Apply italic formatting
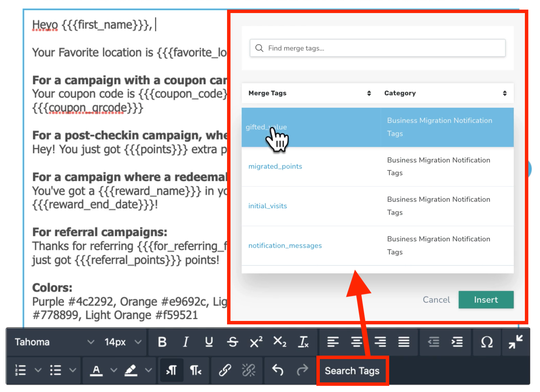This screenshot has width=540, height=392. tap(185, 342)
